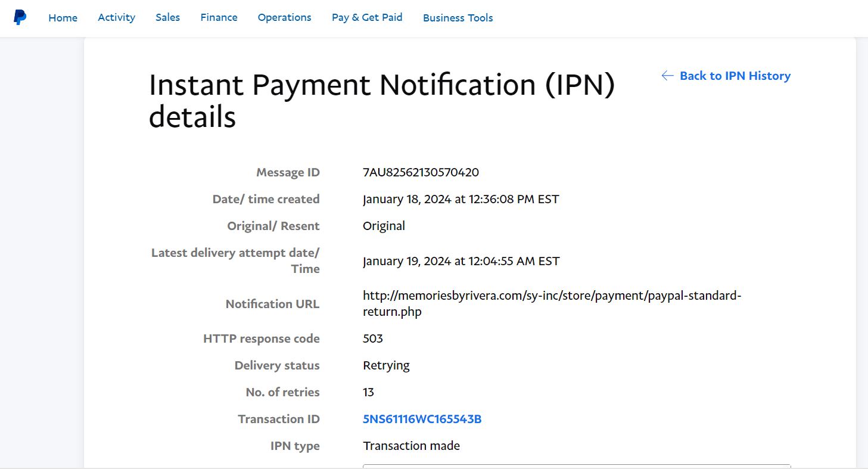868x469 pixels.
Task: Click the latest delivery attempt date January 19, 2024
Action: click(462, 261)
